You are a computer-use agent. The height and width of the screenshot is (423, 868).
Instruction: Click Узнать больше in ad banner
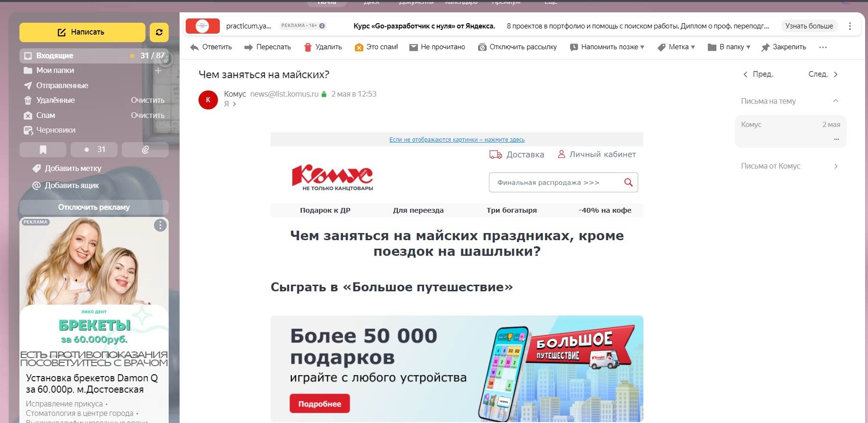point(809,26)
